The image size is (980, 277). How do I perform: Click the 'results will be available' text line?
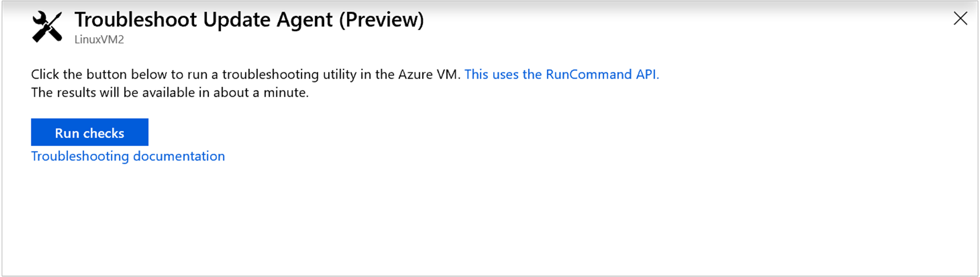coord(170,93)
